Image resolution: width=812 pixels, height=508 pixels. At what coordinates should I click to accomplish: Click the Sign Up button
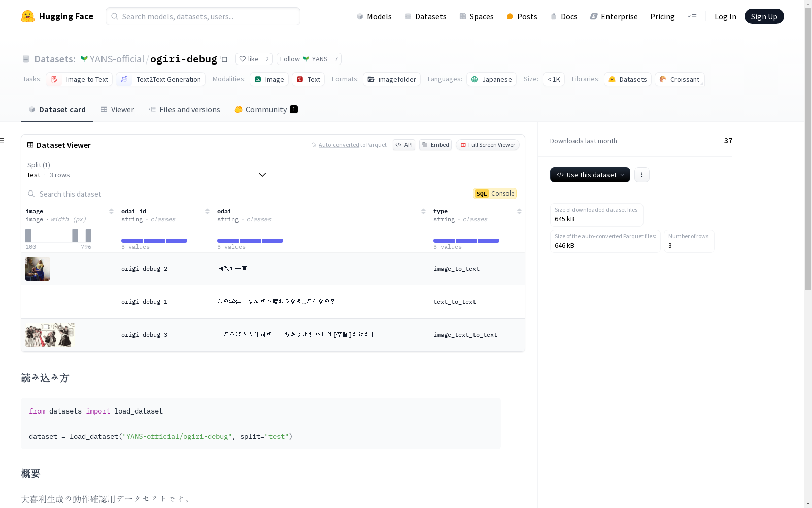pyautogui.click(x=764, y=16)
